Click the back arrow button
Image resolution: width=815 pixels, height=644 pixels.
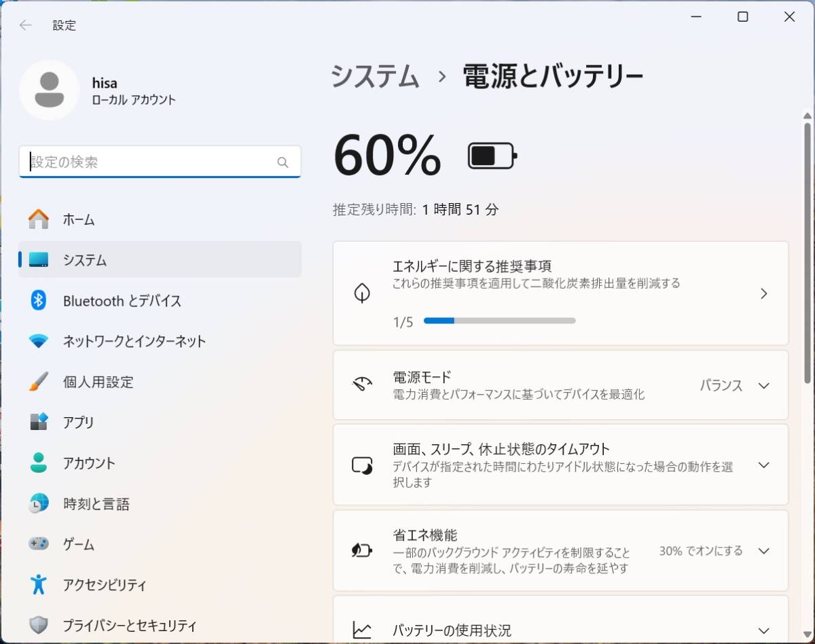pyautogui.click(x=26, y=25)
